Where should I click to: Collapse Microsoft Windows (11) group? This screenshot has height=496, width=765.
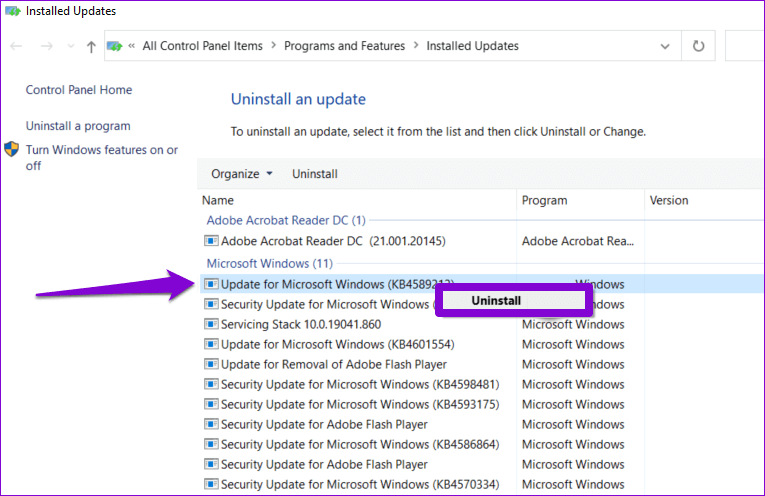pyautogui.click(x=270, y=263)
